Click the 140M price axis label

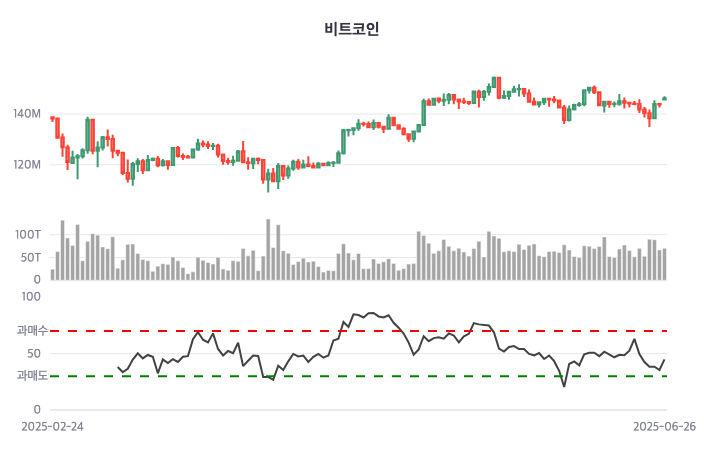27,114
